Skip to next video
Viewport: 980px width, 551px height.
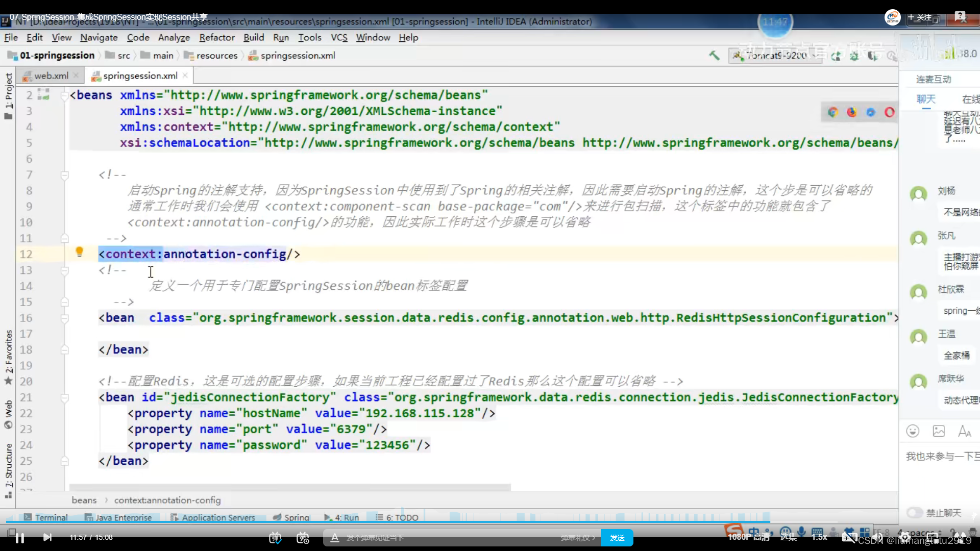(47, 538)
